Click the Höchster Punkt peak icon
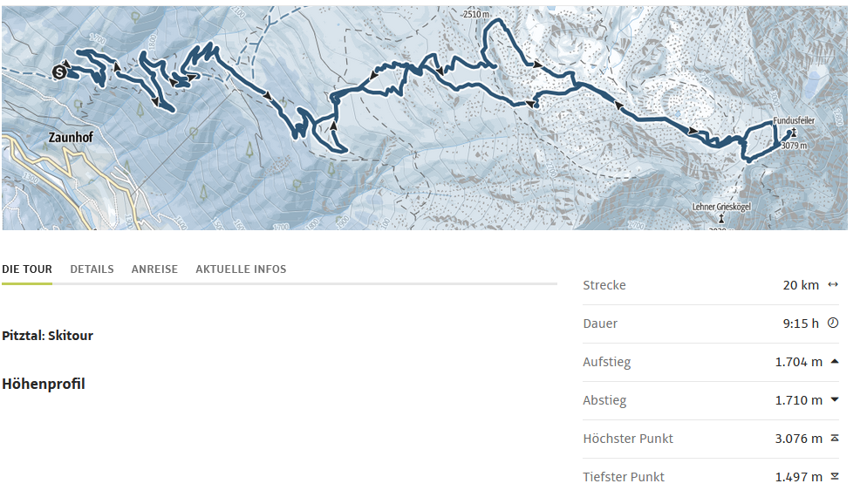Screen dimensions: 867x504 pos(835,438)
